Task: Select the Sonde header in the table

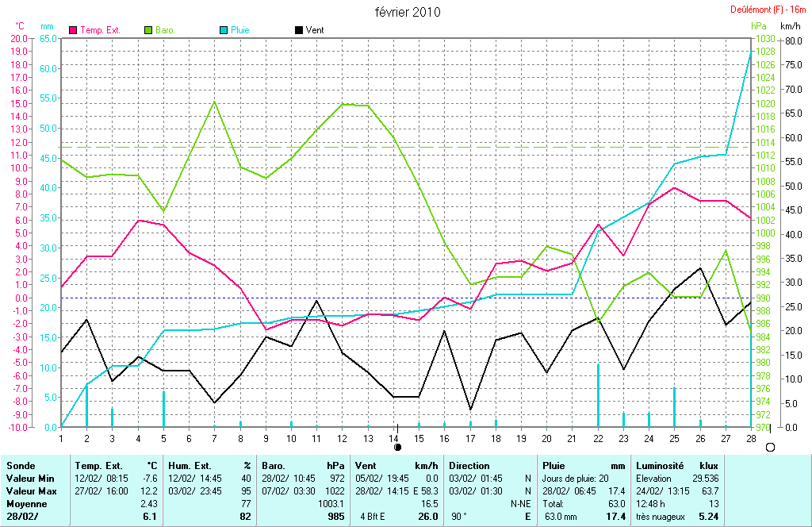Action: [21, 466]
